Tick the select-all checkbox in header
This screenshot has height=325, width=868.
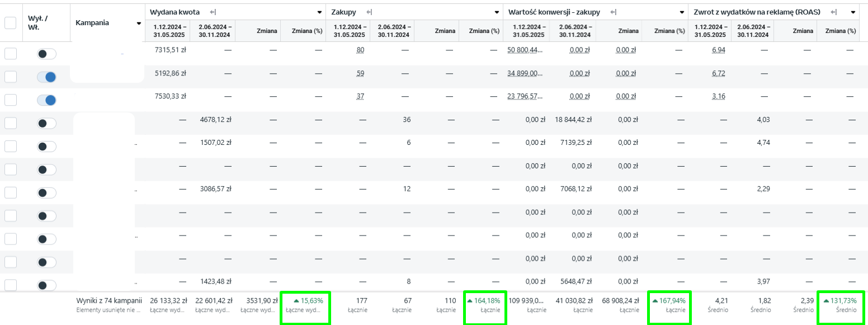click(10, 23)
